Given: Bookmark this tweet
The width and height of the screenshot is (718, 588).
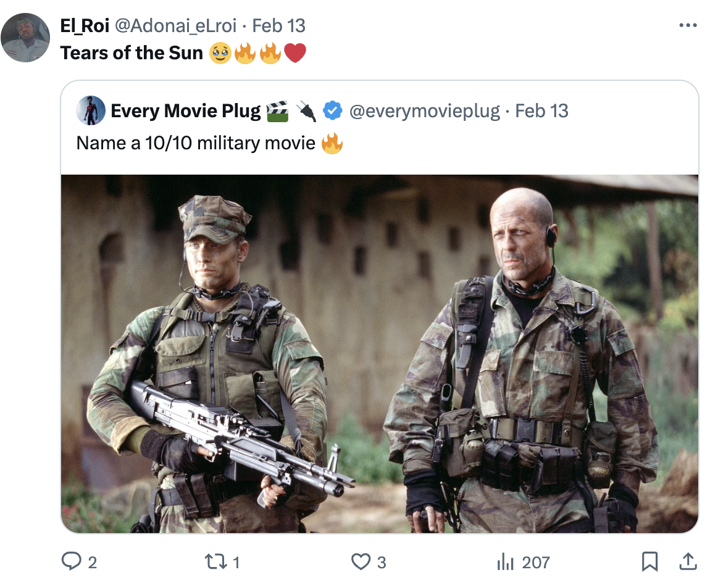Looking at the screenshot, I should tap(649, 561).
